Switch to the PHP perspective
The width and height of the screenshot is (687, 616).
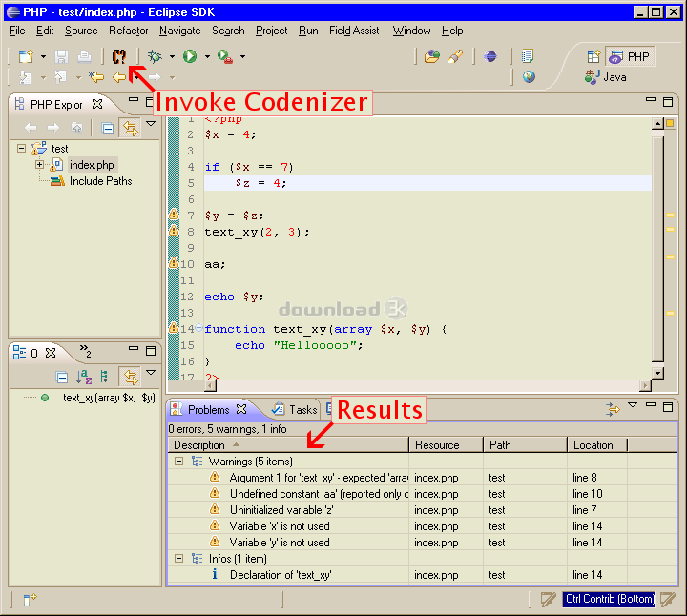click(630, 56)
